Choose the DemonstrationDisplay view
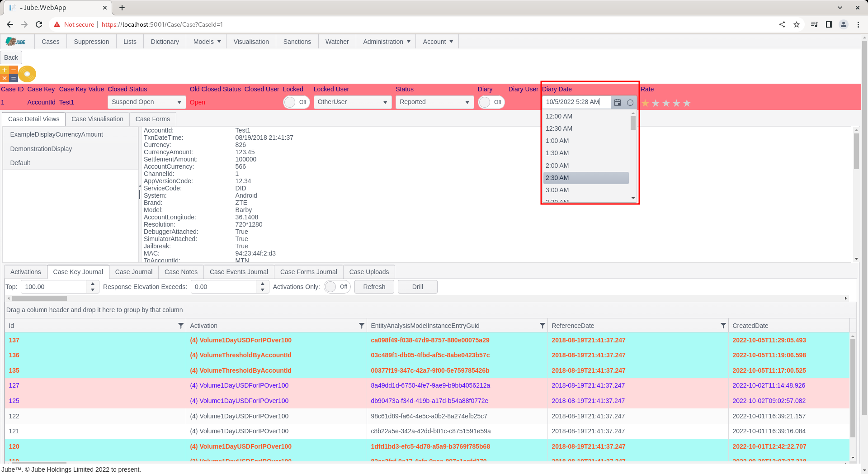 (71, 149)
